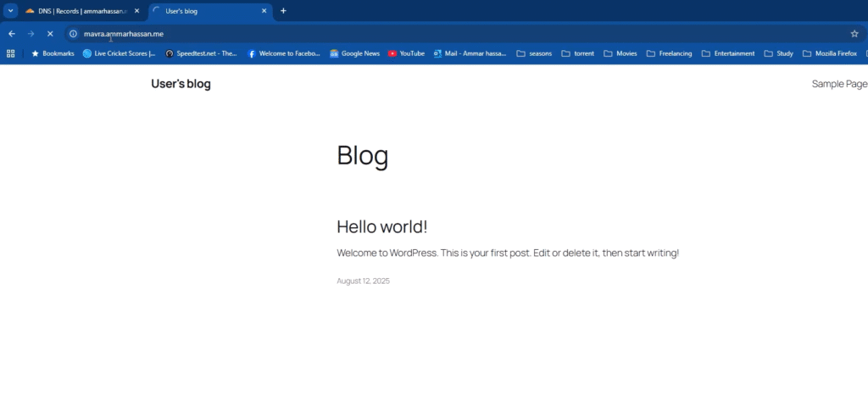Open the Google News bookmark
868x406 pixels.
pos(354,53)
